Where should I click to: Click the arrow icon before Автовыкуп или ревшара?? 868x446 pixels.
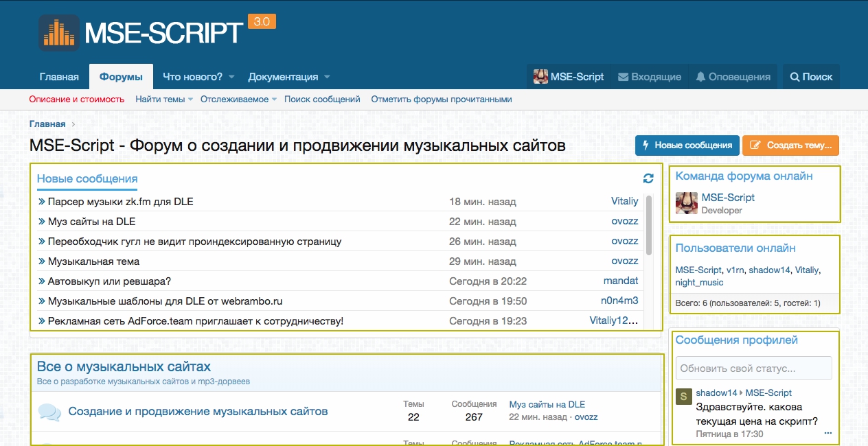42,281
